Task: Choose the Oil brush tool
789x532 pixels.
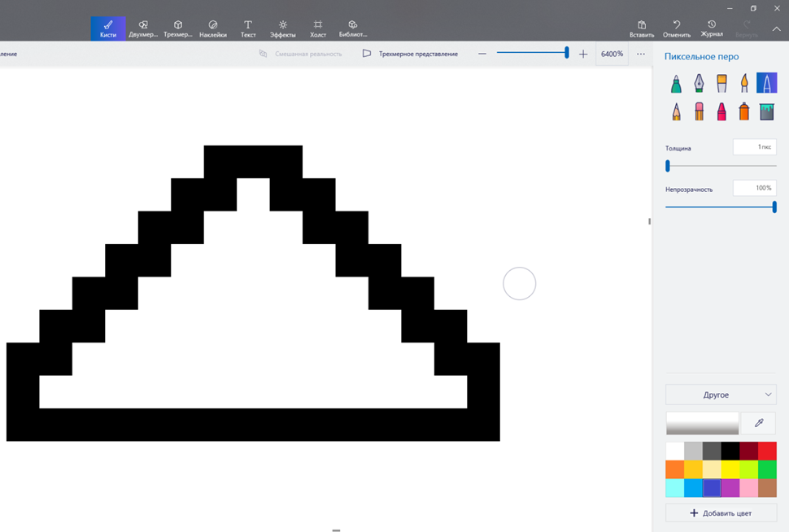Action: point(721,83)
